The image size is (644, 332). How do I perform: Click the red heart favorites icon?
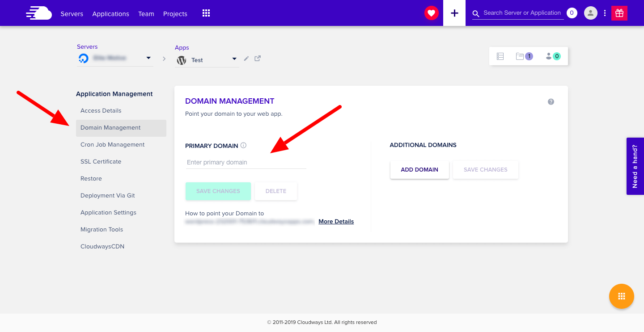[x=431, y=13]
